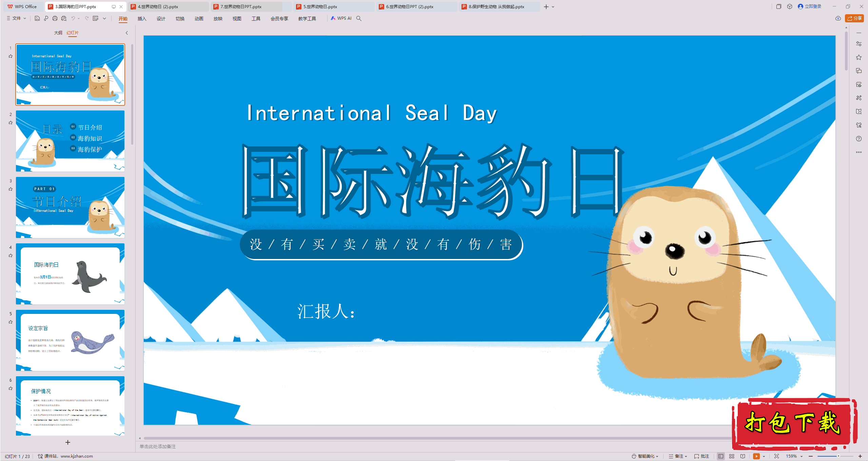Screen dimensions: 868x461
Task: Open the 设计 ribbon tab
Action: click(x=161, y=19)
